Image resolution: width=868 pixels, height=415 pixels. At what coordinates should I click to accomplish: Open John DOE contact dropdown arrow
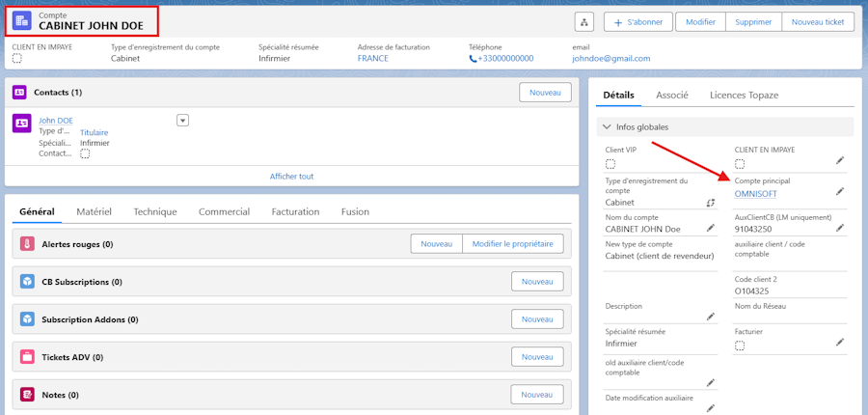click(182, 121)
